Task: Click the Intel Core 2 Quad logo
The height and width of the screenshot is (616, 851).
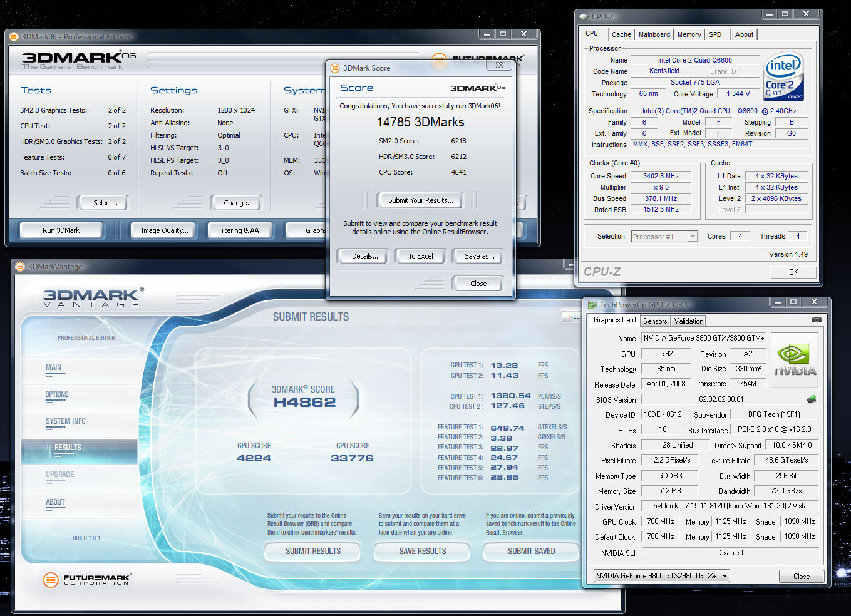Action: [x=783, y=76]
